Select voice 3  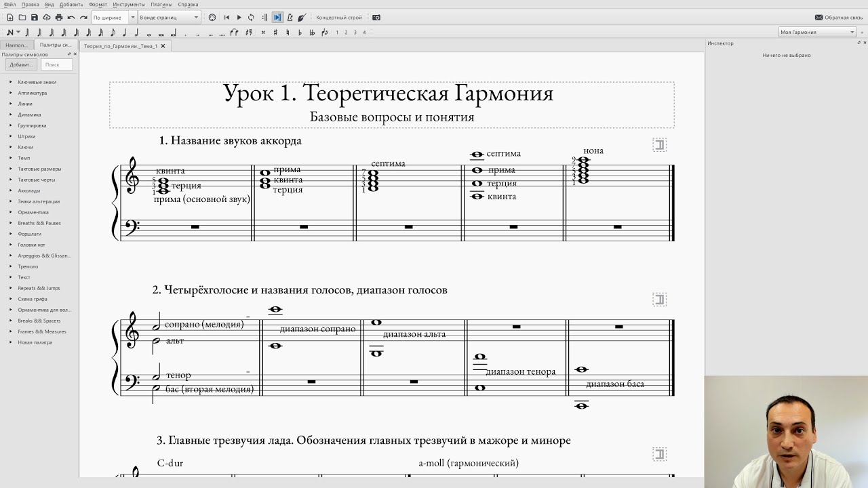click(355, 32)
